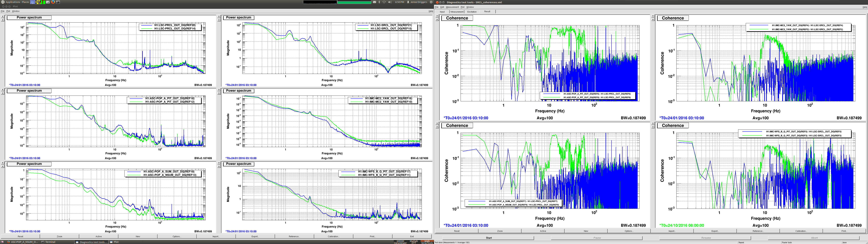Expand options arrow beside IMC-WFS_B_Q_PIT power spectrum

219,163
